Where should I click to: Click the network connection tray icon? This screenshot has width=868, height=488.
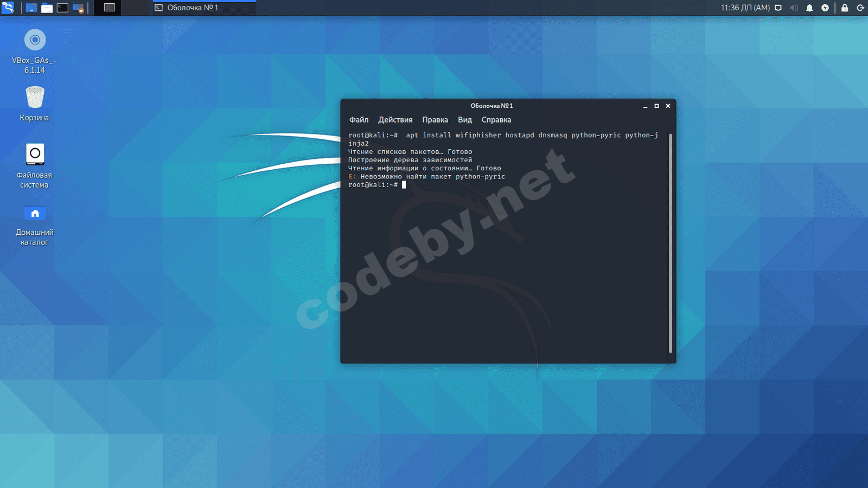pos(778,8)
